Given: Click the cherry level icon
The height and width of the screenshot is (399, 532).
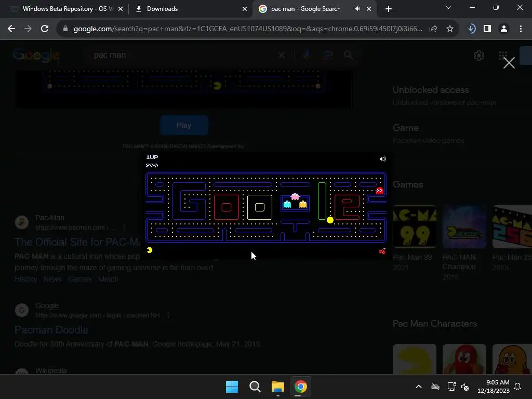Looking at the screenshot, I should [x=382, y=251].
